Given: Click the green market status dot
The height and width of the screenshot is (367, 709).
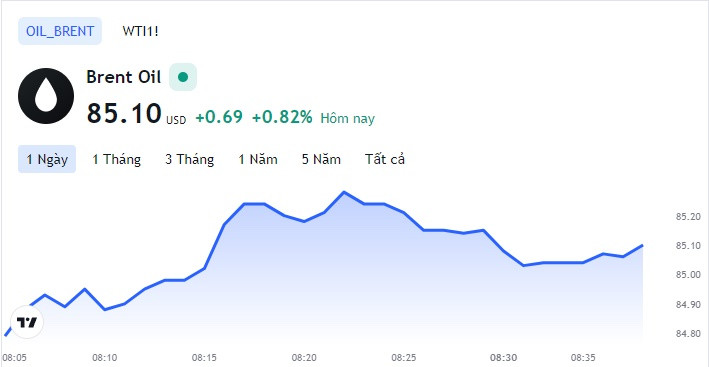Looking at the screenshot, I should pyautogui.click(x=183, y=77).
